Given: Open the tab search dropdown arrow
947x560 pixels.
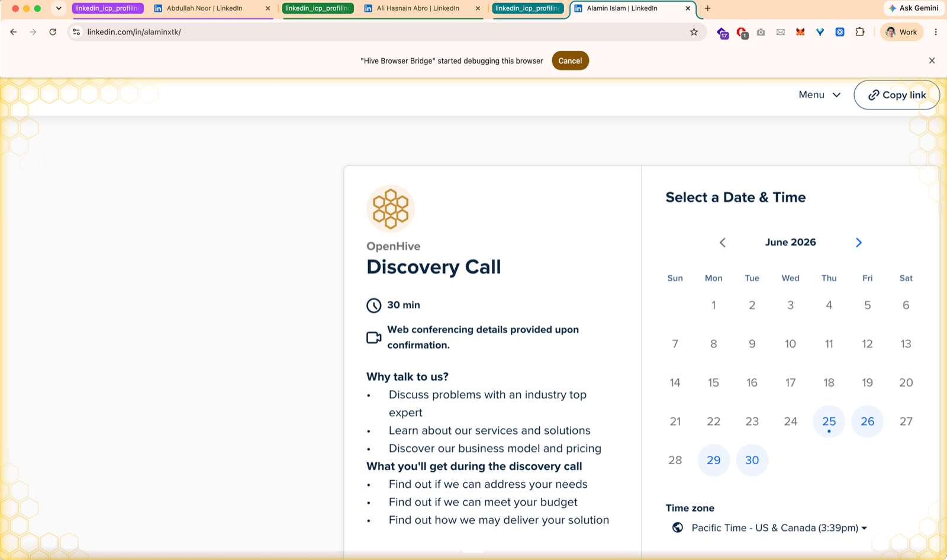Looking at the screenshot, I should click(x=59, y=8).
